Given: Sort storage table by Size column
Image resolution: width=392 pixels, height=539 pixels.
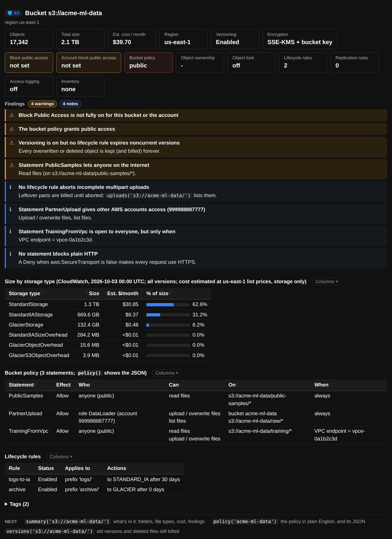Looking at the screenshot, I should point(93,294).
